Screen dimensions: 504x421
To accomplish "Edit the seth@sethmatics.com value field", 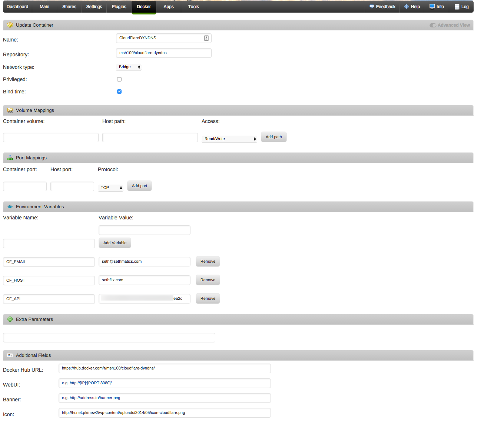I will tap(145, 262).
